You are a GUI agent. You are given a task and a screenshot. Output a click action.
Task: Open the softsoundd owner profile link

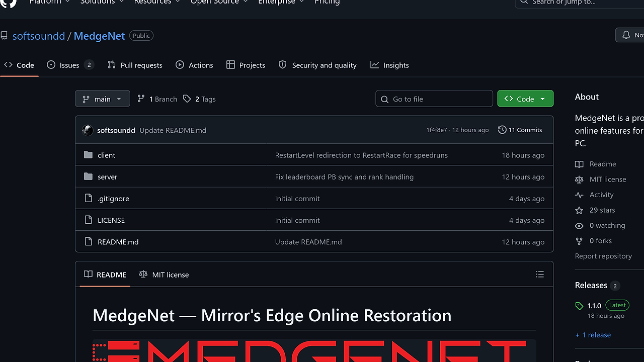tap(39, 36)
